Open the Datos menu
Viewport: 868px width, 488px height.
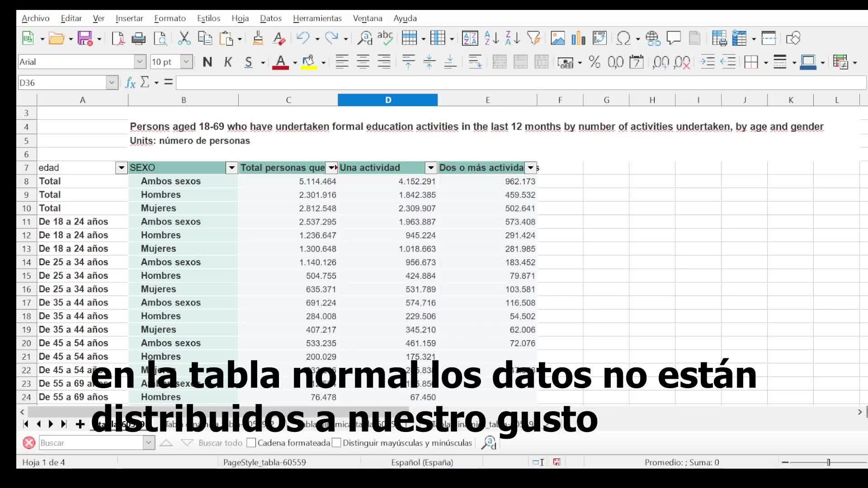point(270,19)
